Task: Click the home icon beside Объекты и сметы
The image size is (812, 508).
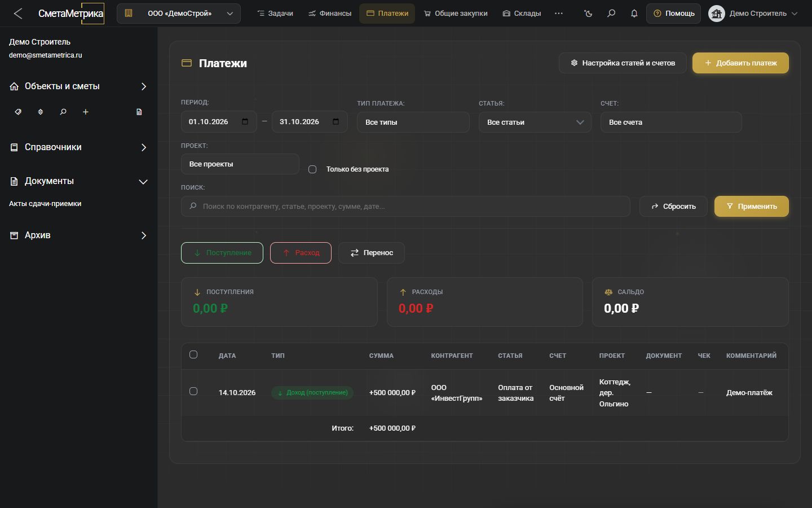Action: coord(14,86)
